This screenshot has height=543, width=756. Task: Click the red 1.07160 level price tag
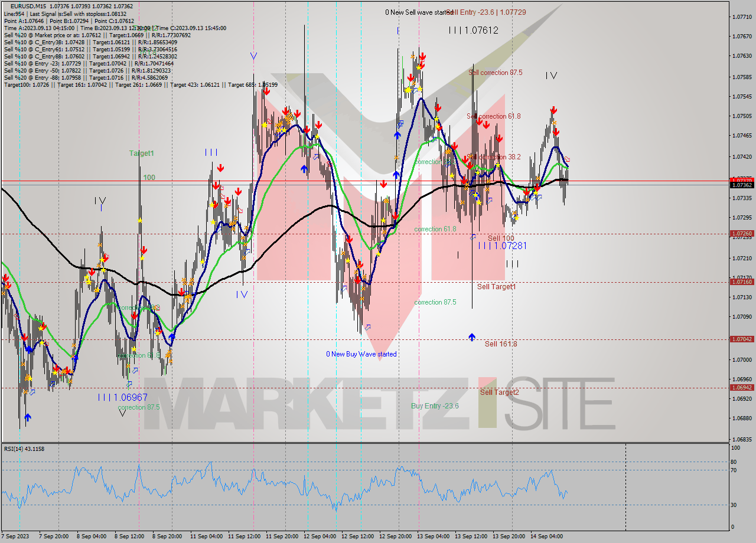[x=742, y=282]
